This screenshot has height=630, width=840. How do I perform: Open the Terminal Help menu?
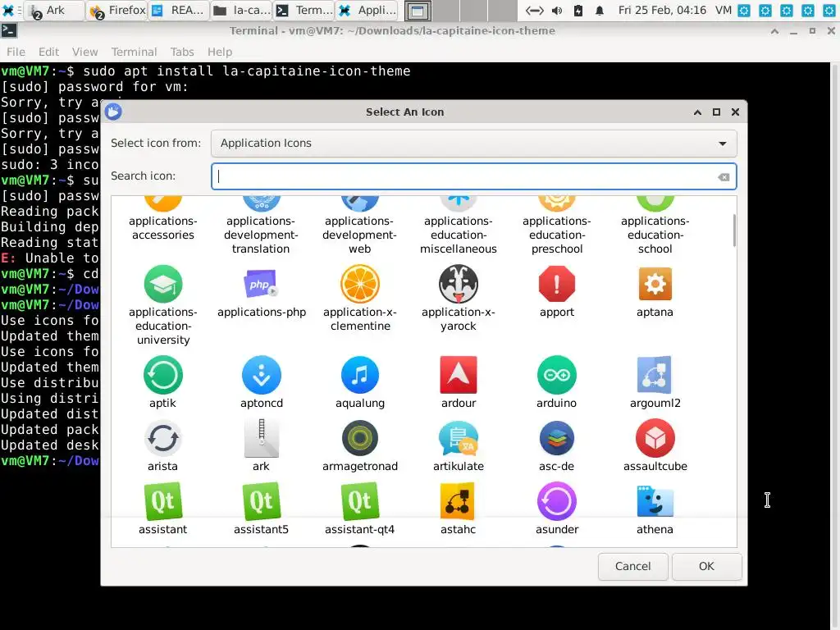[220, 52]
